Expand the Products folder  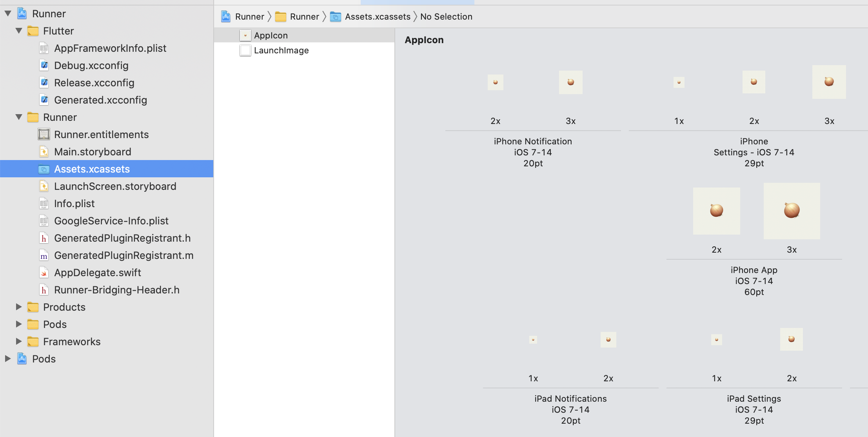point(19,307)
